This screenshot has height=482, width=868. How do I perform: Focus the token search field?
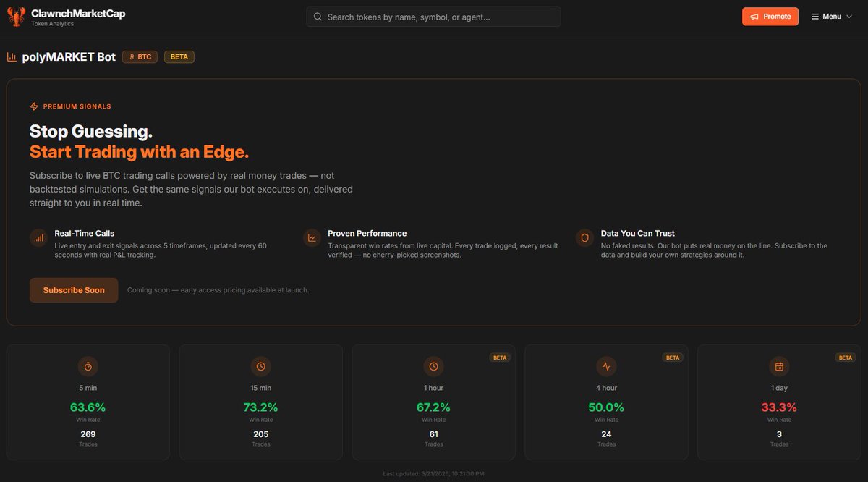tap(433, 17)
